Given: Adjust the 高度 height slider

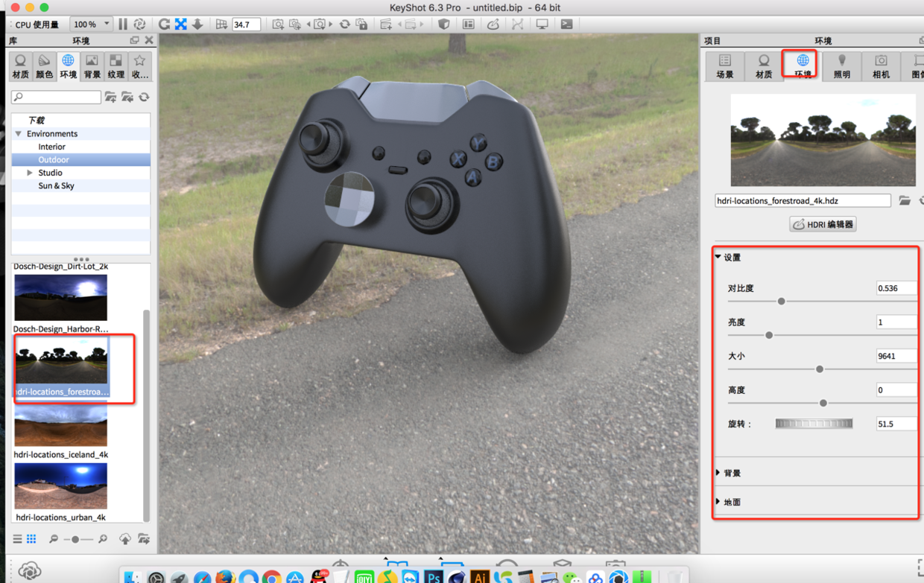Looking at the screenshot, I should tap(823, 403).
